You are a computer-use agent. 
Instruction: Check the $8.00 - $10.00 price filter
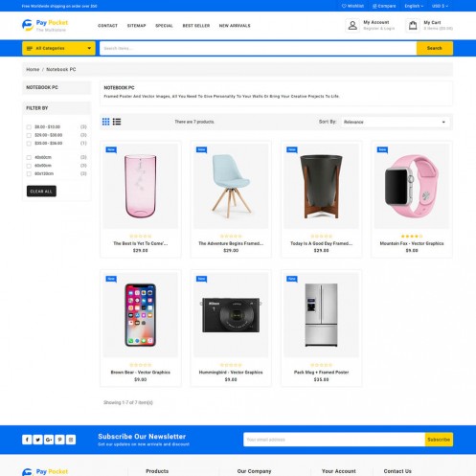29,127
